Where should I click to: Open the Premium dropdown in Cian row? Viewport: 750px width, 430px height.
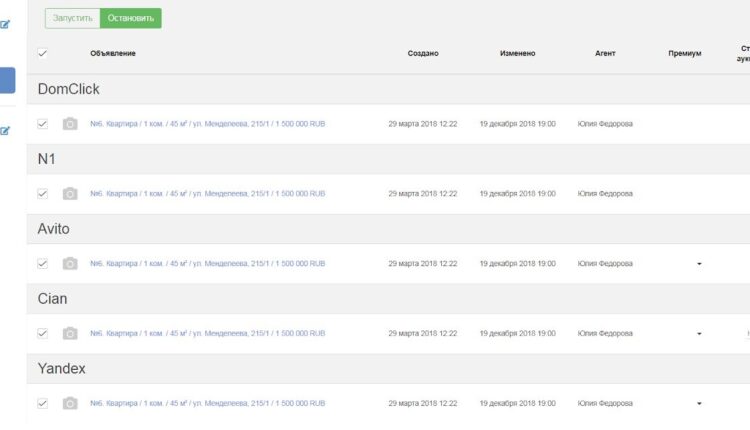[699, 334]
